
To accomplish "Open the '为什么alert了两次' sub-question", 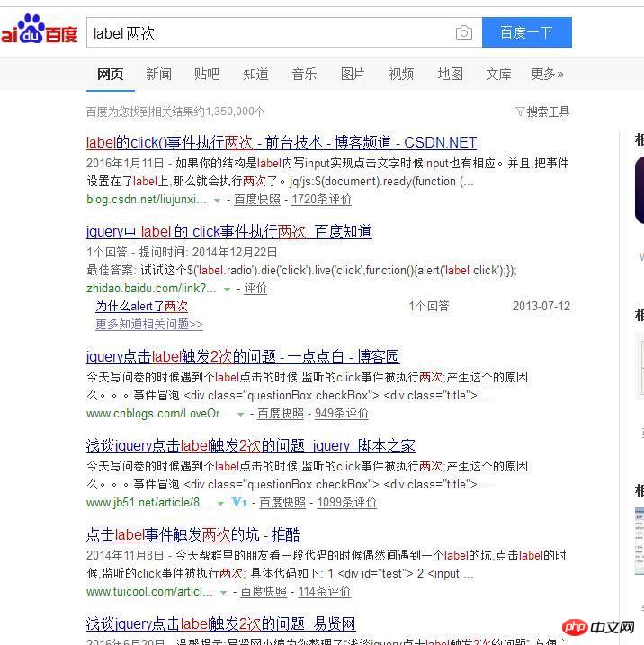I will pyautogui.click(x=142, y=306).
